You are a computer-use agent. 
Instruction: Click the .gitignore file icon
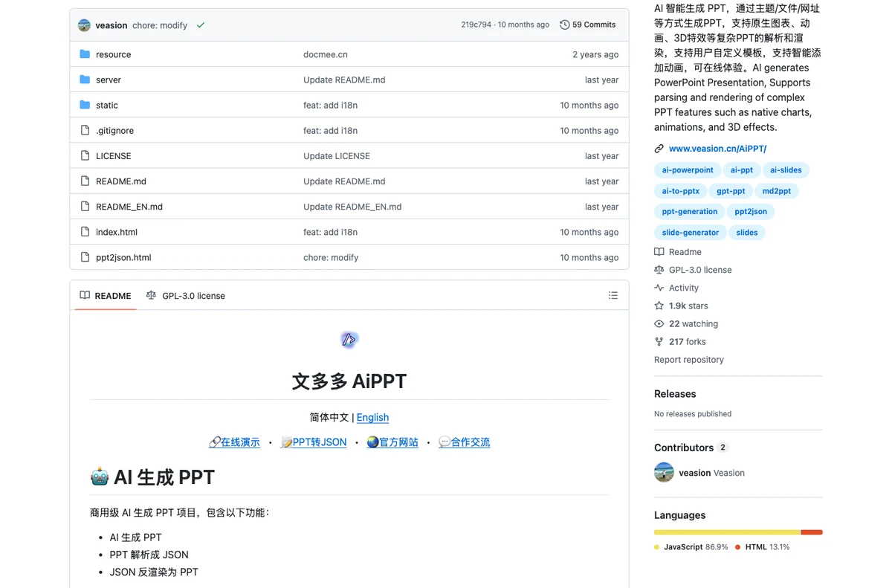85,130
